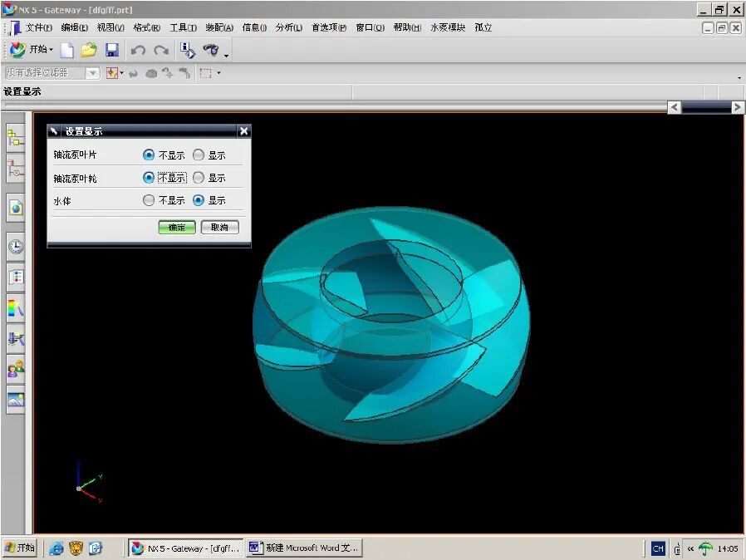Screen dimensions: 746x560
Task: Open the 文件(F) menu
Action: (39, 27)
